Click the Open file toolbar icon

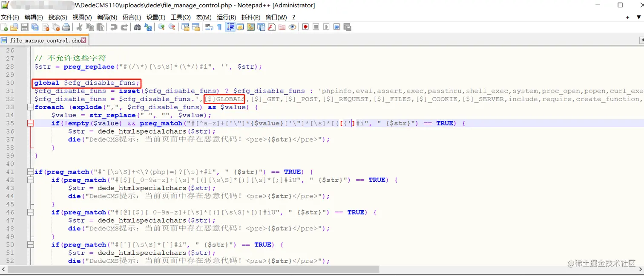coord(14,27)
